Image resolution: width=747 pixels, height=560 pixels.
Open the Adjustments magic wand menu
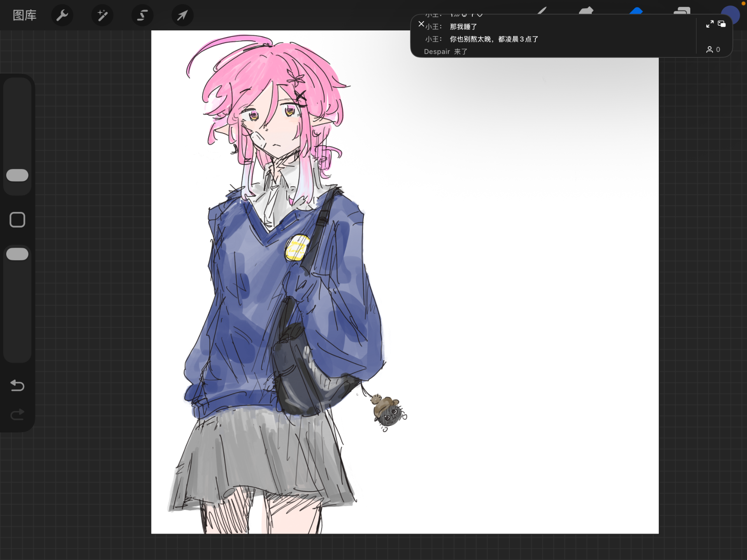pyautogui.click(x=102, y=16)
